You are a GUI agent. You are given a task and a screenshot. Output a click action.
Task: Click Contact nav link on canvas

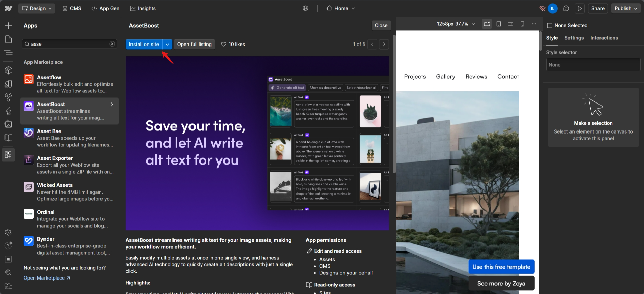(508, 77)
